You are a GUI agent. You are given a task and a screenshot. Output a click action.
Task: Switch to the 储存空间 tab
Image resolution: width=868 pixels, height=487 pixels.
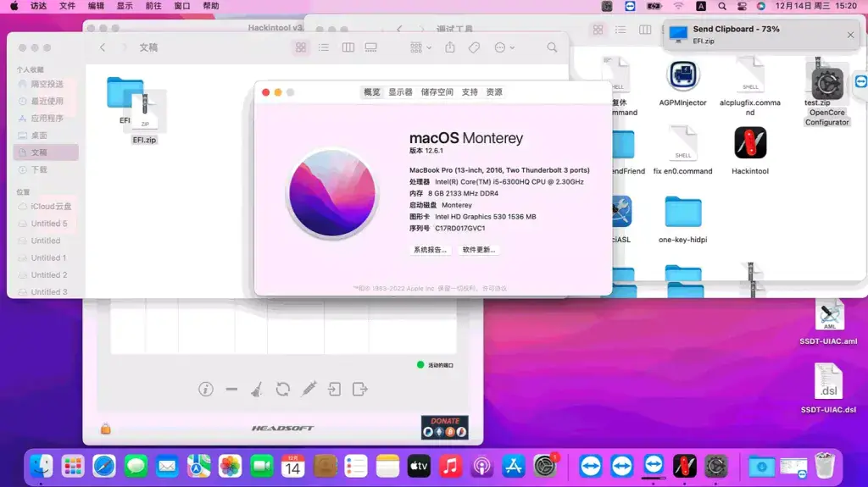click(437, 91)
